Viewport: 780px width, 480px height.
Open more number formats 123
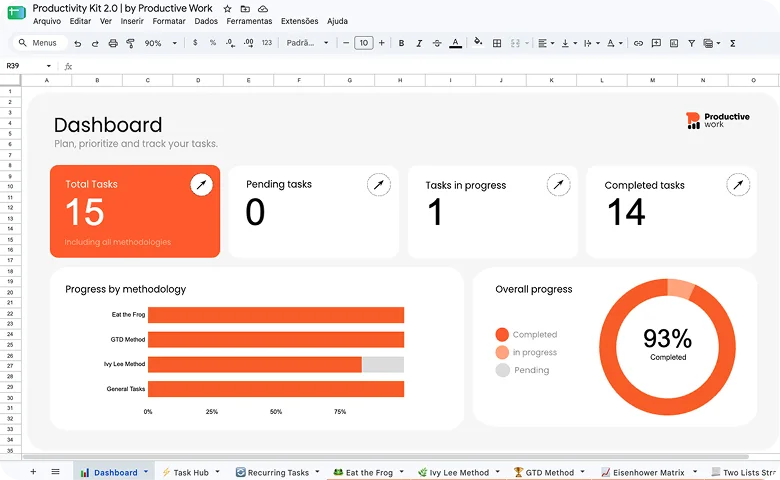(267, 43)
